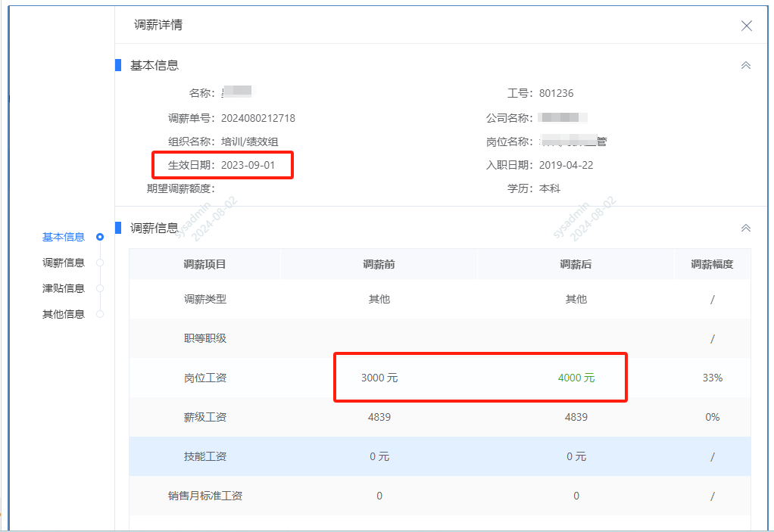Select 调薪信息 in the left navigation

(64, 263)
